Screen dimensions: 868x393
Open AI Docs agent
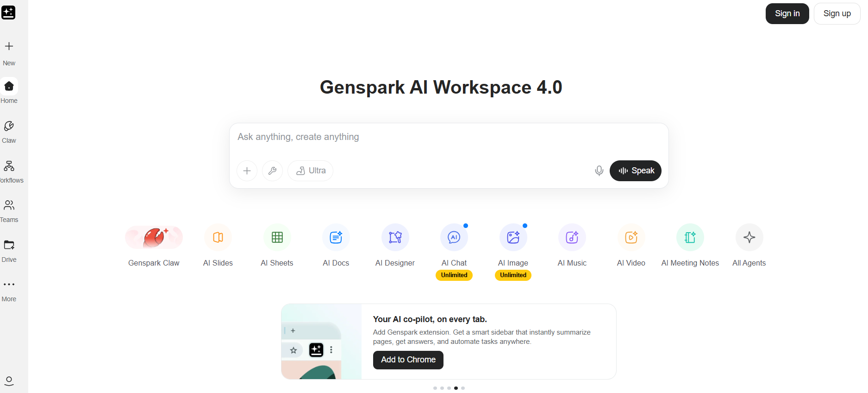[x=336, y=246]
